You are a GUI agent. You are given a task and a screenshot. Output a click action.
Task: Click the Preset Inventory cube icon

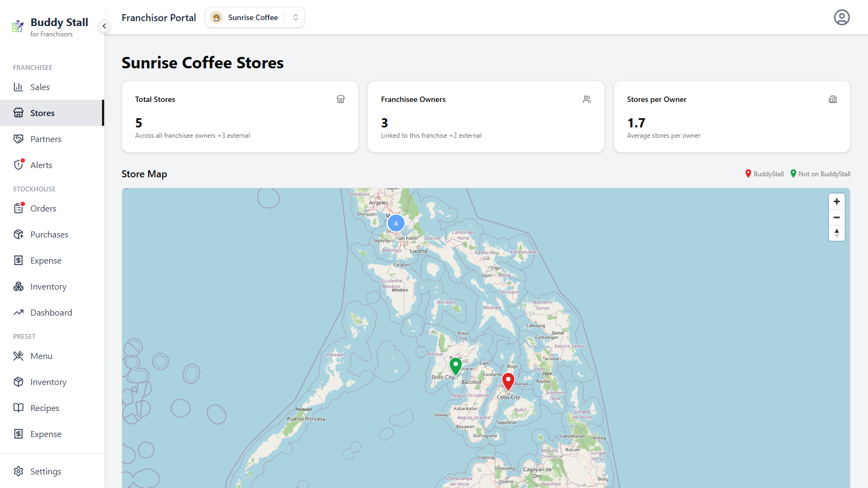[18, 382]
